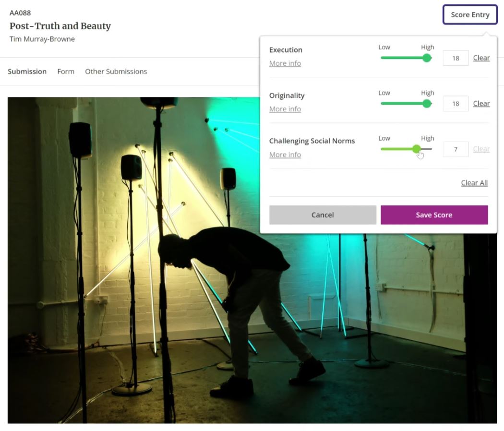The image size is (504, 431).
Task: Save the score with the Save Score button
Action: [x=434, y=215]
